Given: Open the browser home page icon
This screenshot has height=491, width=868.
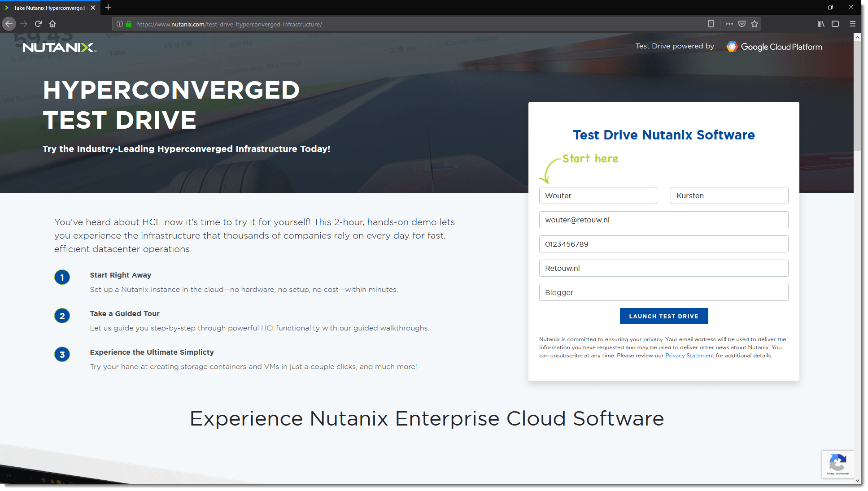Looking at the screenshot, I should (52, 24).
